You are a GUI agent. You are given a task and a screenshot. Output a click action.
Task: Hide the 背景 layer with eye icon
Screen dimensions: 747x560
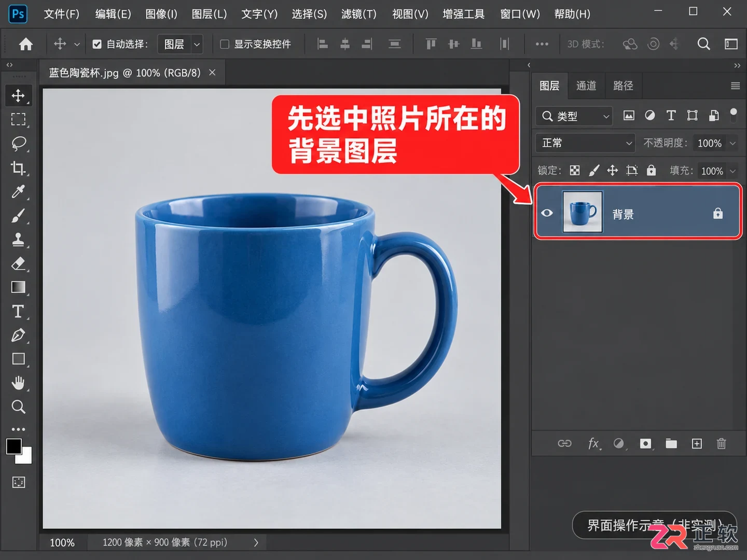(547, 213)
